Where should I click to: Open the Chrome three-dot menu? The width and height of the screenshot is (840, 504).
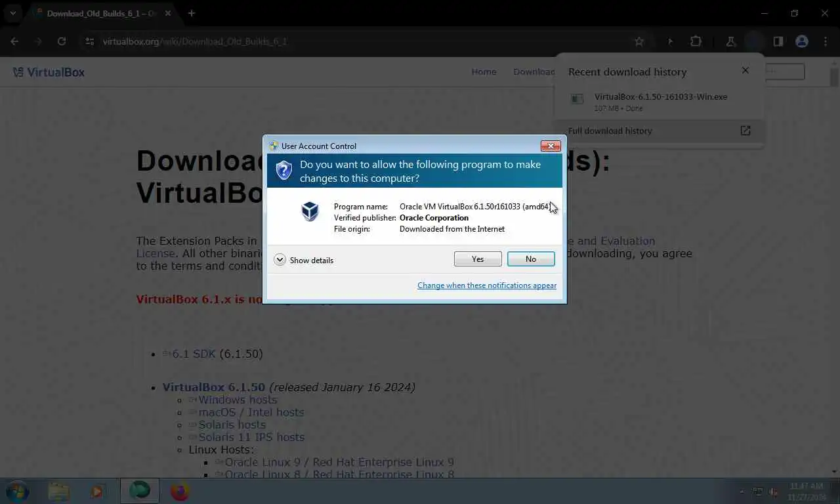(x=826, y=41)
